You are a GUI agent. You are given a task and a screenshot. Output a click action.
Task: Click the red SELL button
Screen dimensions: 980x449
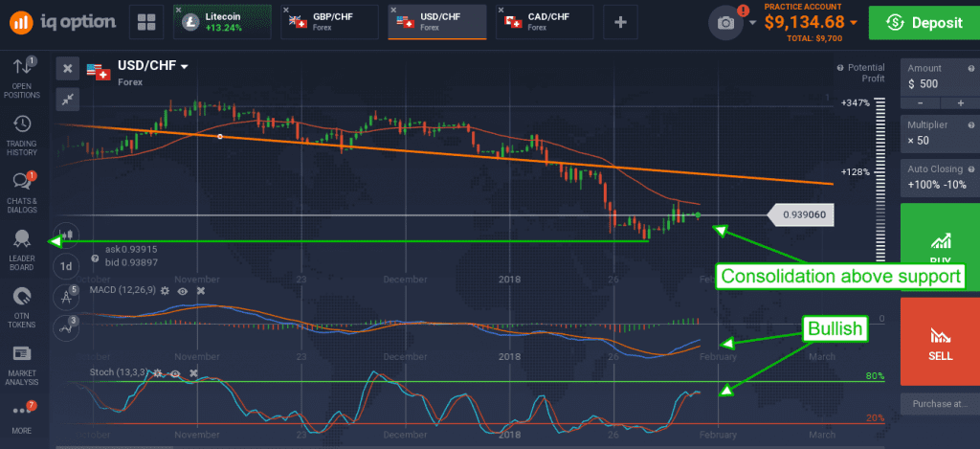coord(940,342)
